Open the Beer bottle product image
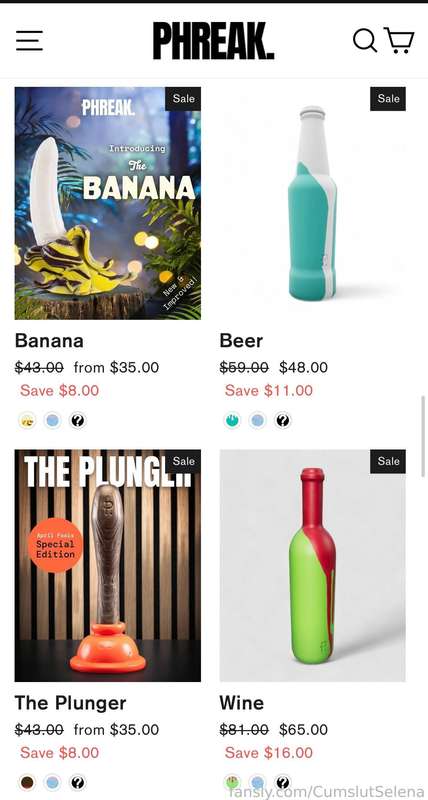 pyautogui.click(x=313, y=203)
